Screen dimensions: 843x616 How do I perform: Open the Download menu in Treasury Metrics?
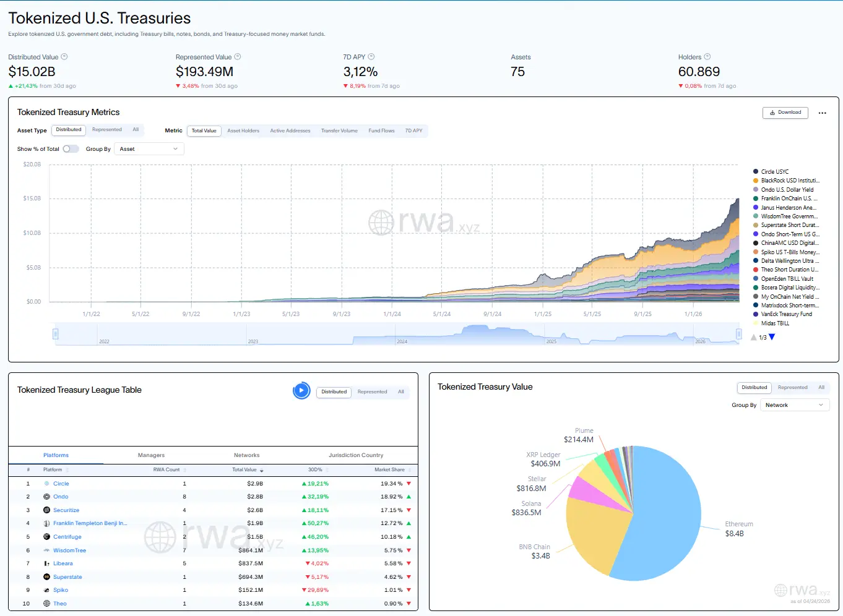tap(785, 113)
